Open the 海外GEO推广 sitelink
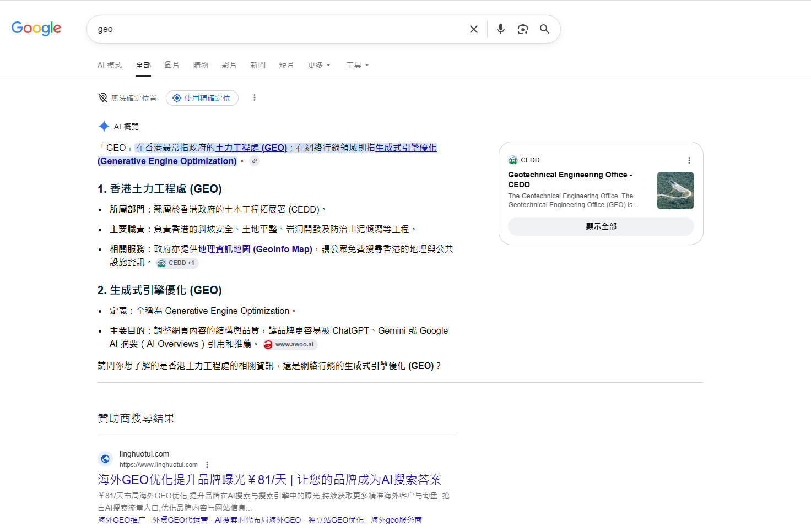This screenshot has width=811, height=532. point(122,520)
